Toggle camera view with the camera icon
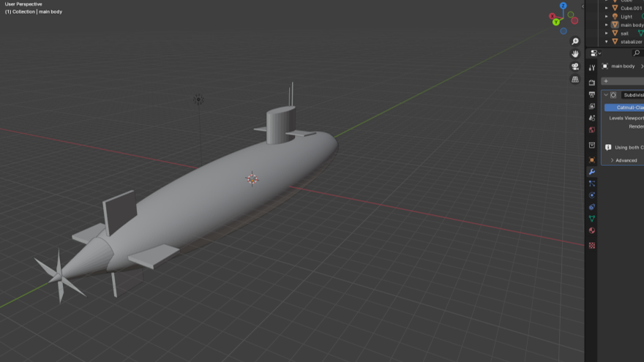 coord(575,67)
